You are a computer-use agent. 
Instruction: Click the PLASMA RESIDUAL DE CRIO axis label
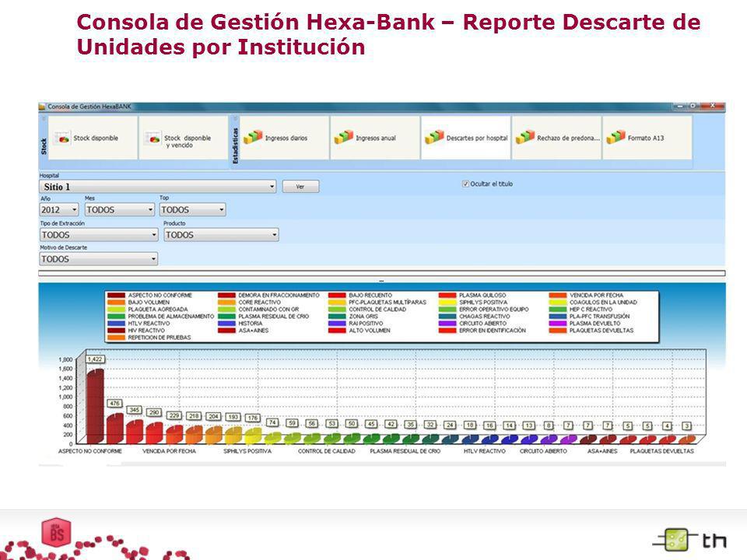point(405,451)
